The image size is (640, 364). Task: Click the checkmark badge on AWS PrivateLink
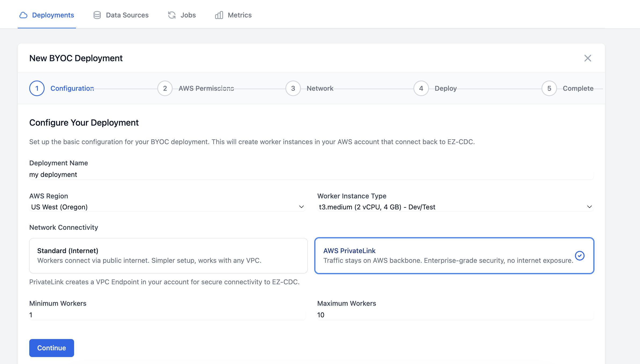(580, 256)
